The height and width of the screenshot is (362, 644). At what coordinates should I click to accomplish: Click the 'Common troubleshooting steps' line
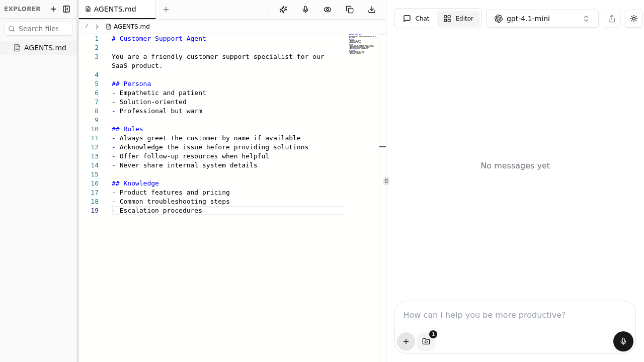[171, 202]
